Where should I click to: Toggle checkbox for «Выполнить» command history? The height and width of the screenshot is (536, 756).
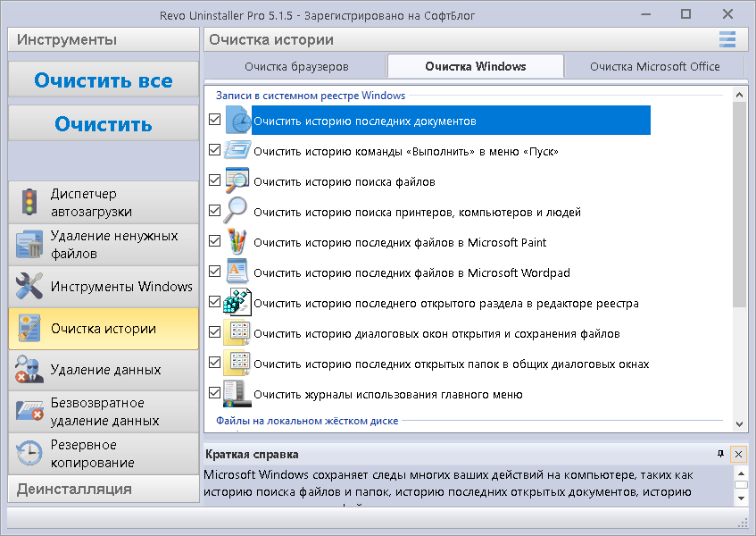215,149
